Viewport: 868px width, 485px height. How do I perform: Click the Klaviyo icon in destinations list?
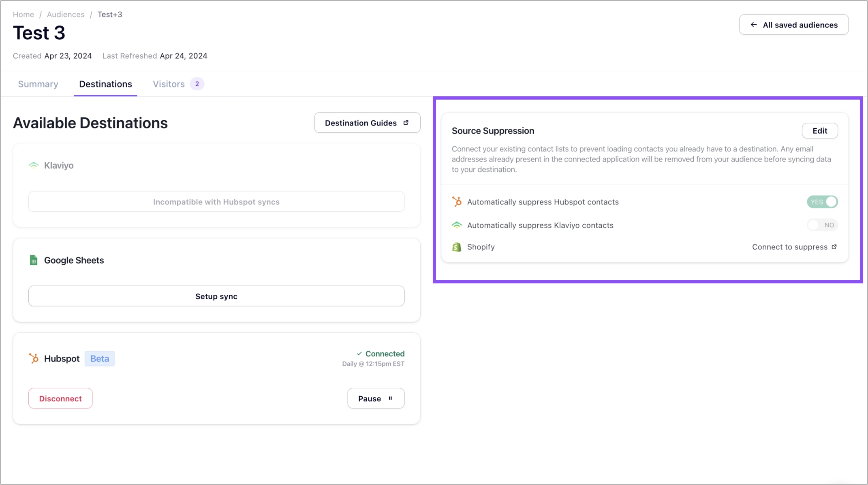coord(34,165)
